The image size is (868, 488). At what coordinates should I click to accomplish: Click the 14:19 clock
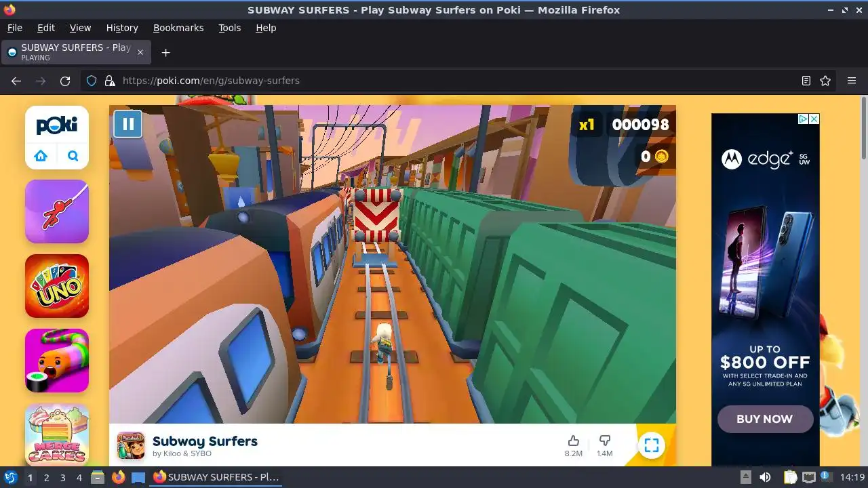pos(852,477)
